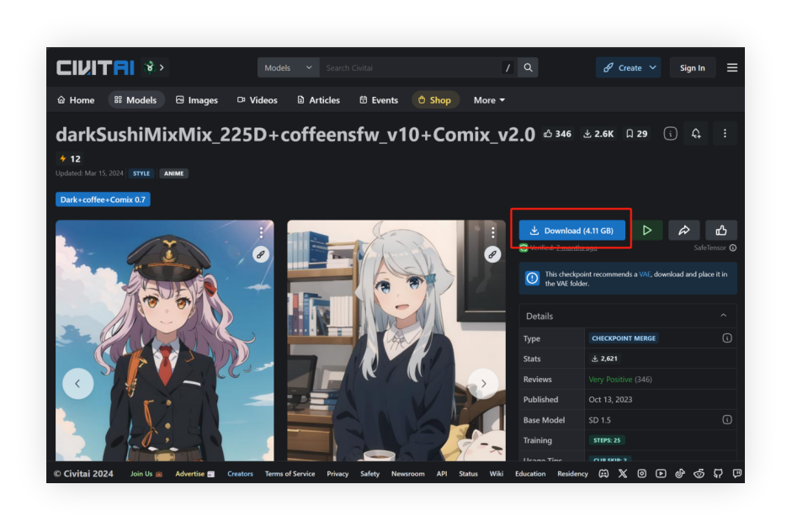Open the Terms of Service link

pyautogui.click(x=290, y=473)
